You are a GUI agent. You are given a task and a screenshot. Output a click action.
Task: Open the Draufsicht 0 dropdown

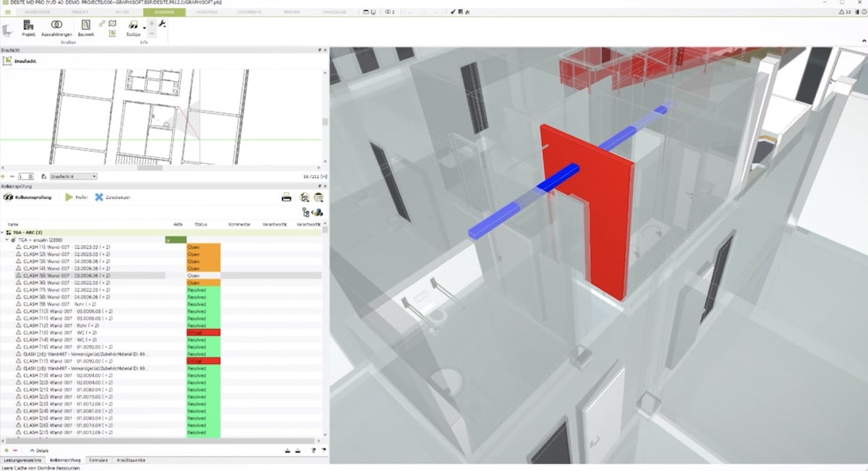(x=73, y=177)
